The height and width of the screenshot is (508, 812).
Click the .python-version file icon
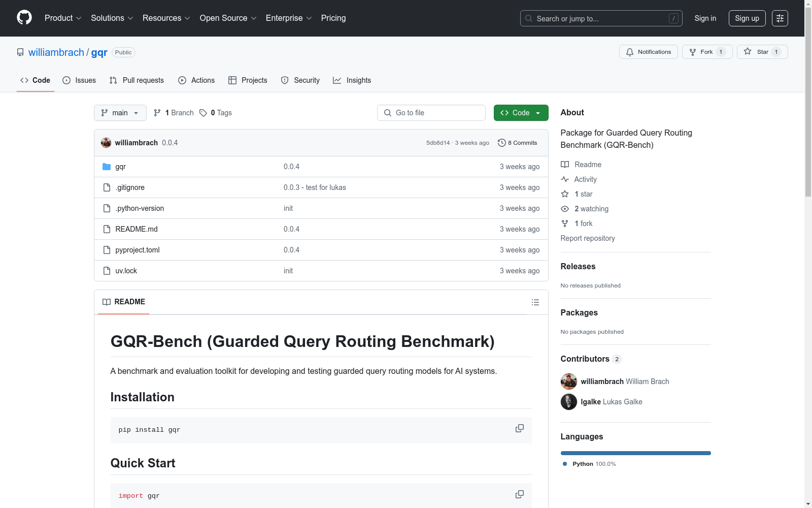point(107,208)
